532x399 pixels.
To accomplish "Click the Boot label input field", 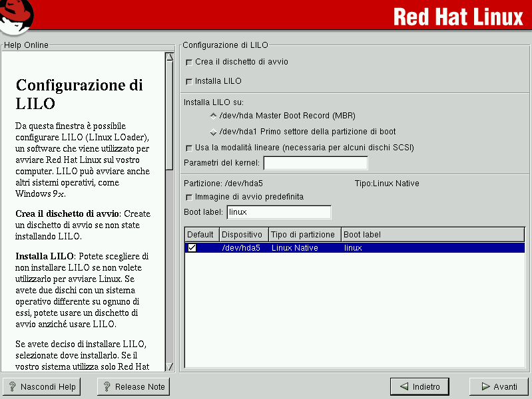I will click(x=279, y=212).
